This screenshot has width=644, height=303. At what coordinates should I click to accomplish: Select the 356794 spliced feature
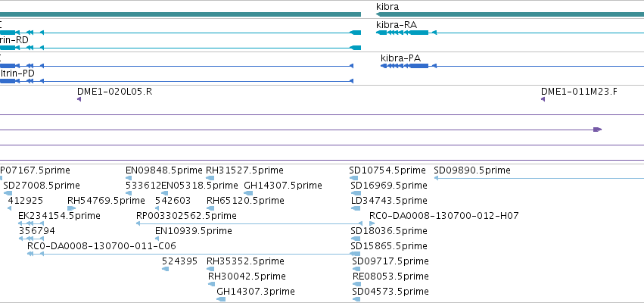pos(31,239)
